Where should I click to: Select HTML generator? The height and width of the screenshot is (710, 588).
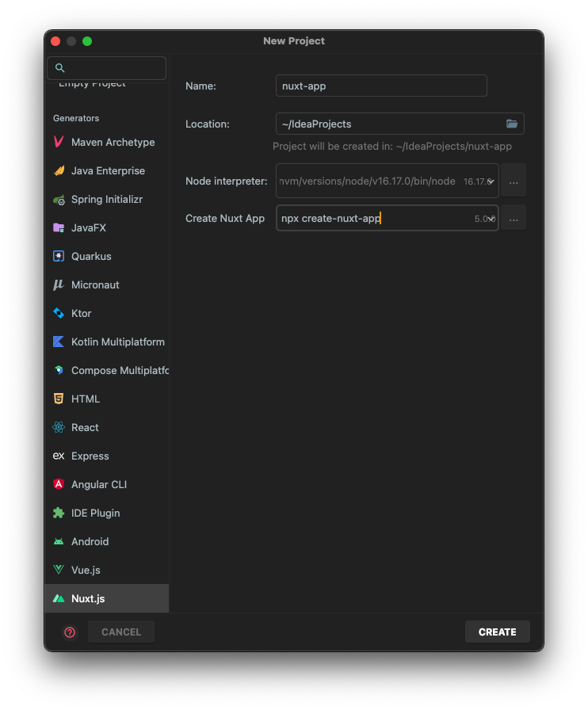click(107, 399)
